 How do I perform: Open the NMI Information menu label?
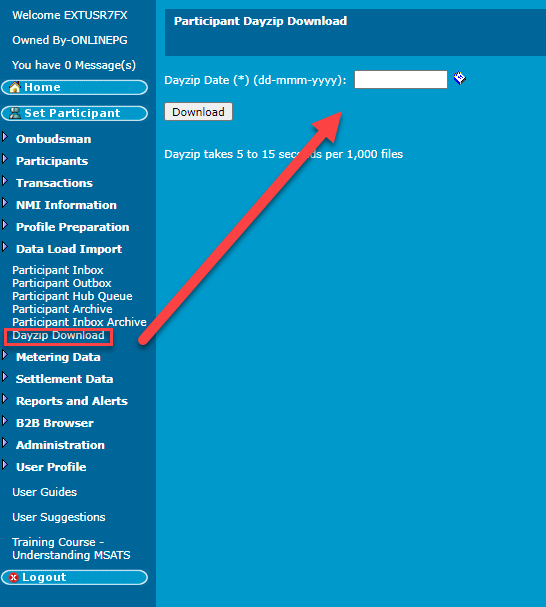[66, 205]
